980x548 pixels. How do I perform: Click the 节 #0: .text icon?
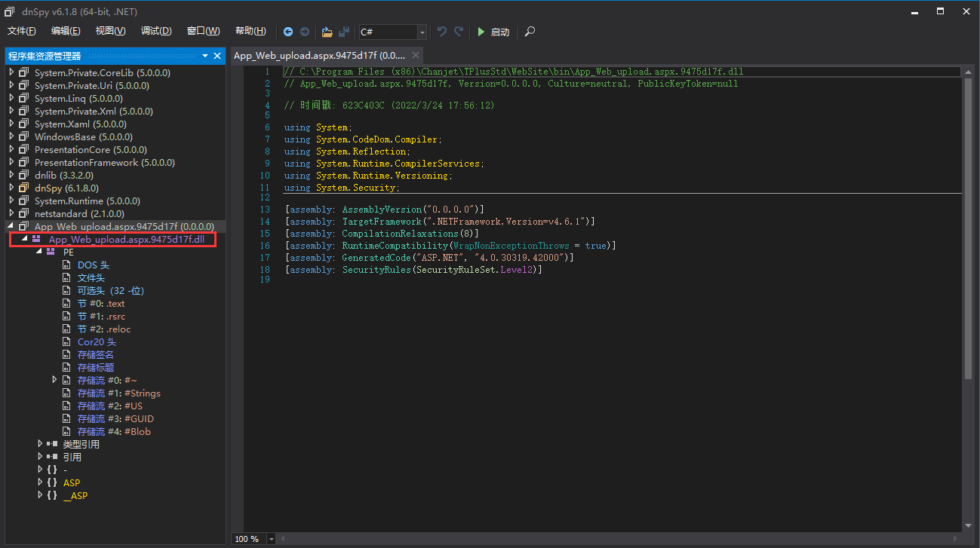click(66, 303)
